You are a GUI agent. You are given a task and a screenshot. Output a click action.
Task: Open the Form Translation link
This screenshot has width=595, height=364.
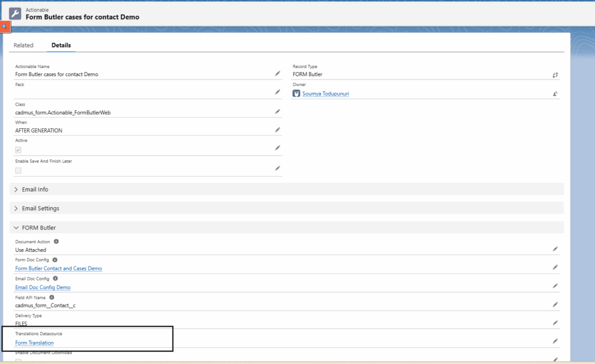click(34, 343)
